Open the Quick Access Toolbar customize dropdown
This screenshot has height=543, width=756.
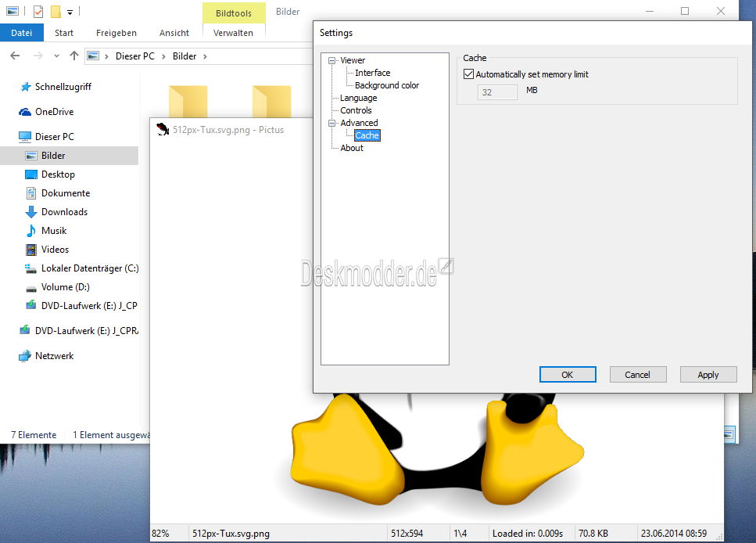70,12
